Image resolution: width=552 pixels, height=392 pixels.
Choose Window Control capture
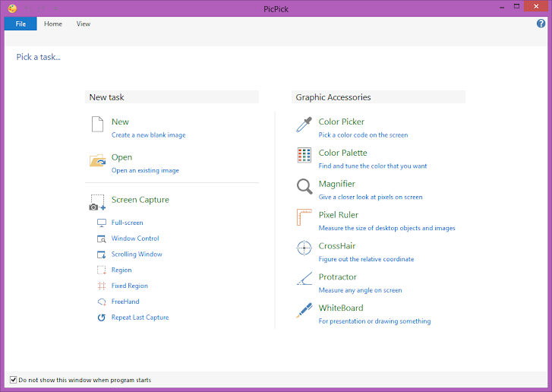click(x=135, y=239)
